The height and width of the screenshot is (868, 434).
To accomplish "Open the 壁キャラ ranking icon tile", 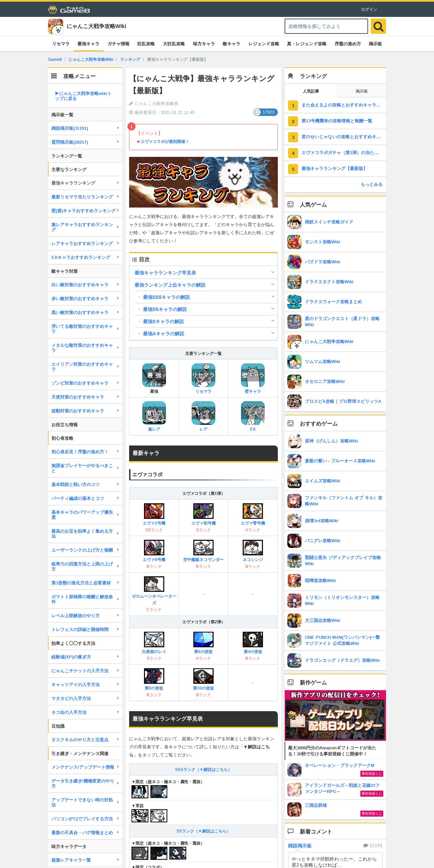I will point(253,375).
